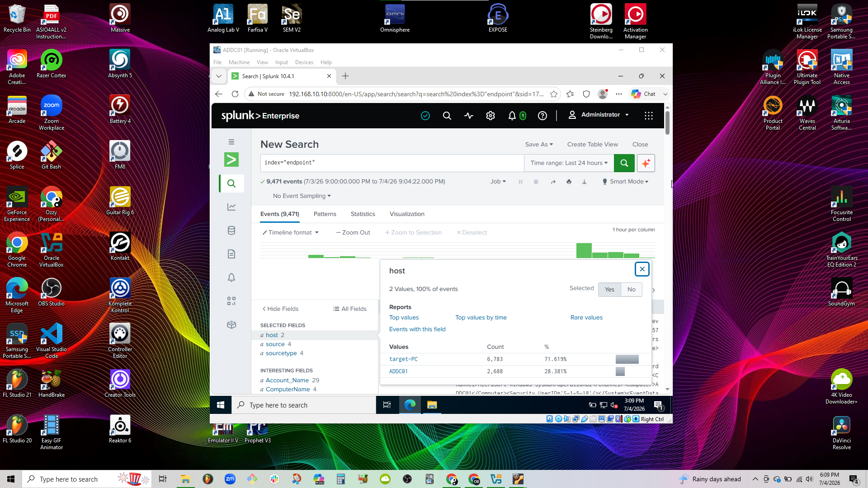Screen dimensions: 868x488
Task: Open Search app green arrow icon in sidebar
Action: 231,160
